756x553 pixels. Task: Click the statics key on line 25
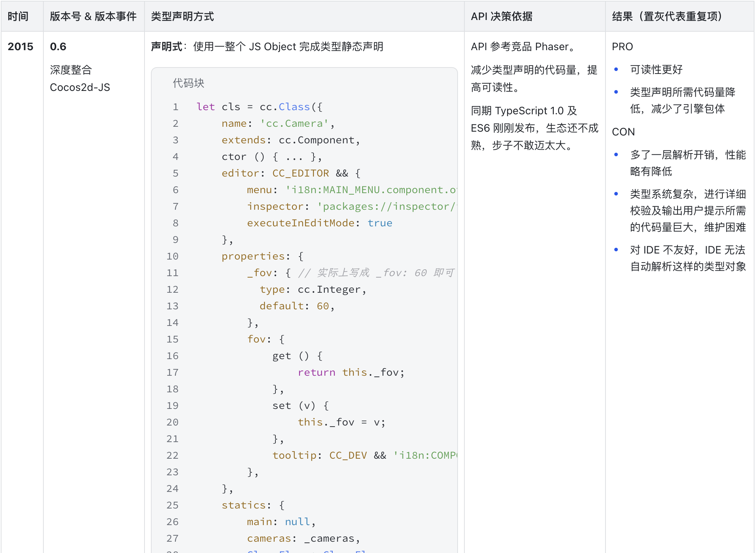click(244, 505)
